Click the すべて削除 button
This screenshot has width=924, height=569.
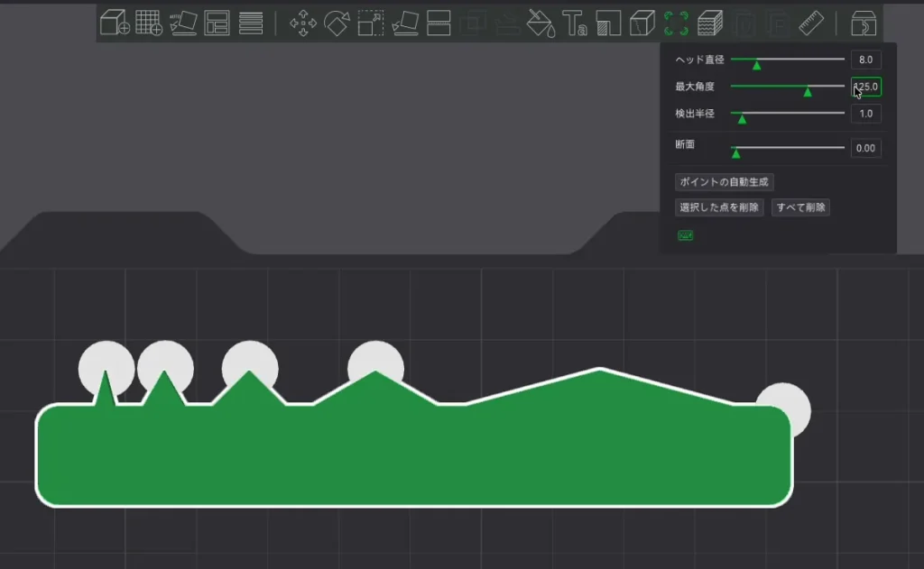801,207
